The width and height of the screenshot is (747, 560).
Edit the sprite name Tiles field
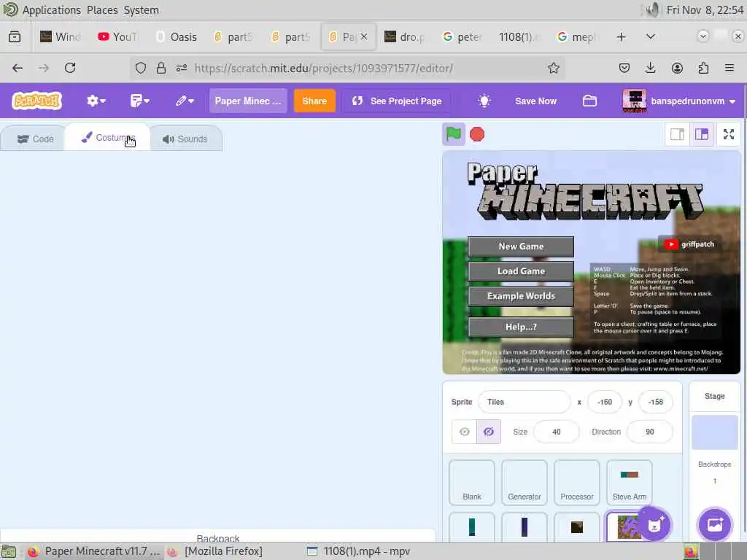[524, 402]
